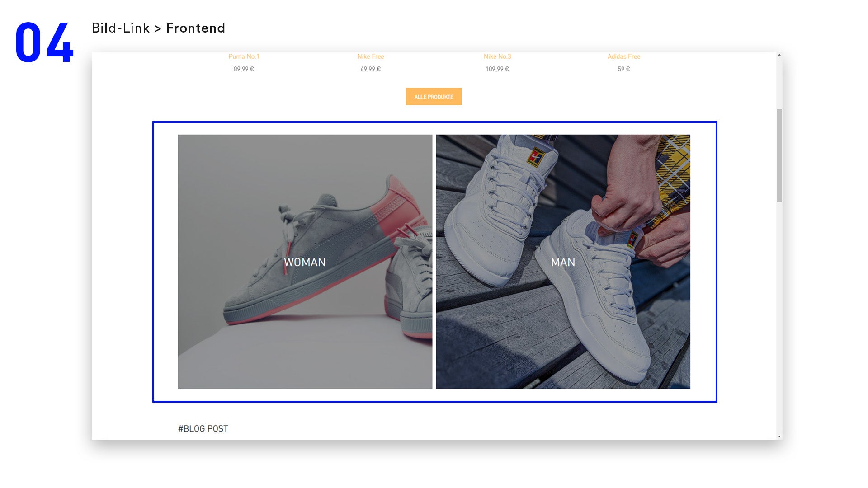The image size is (868, 488).
Task: Open the Adidas Free product link
Action: pyautogui.click(x=623, y=56)
